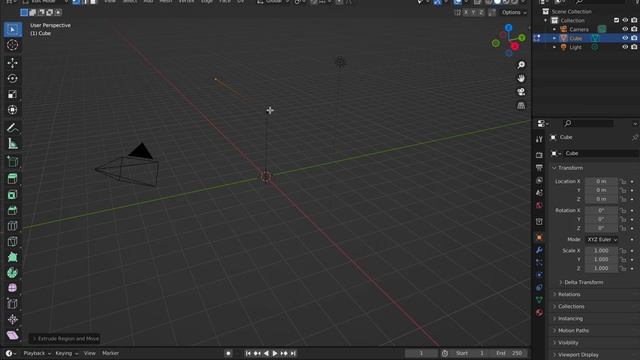
Task: Select the Loop Cut tool
Action: [13, 226]
